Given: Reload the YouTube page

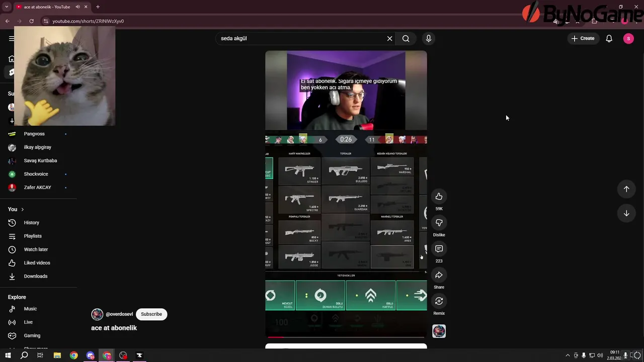Looking at the screenshot, I should [31, 21].
